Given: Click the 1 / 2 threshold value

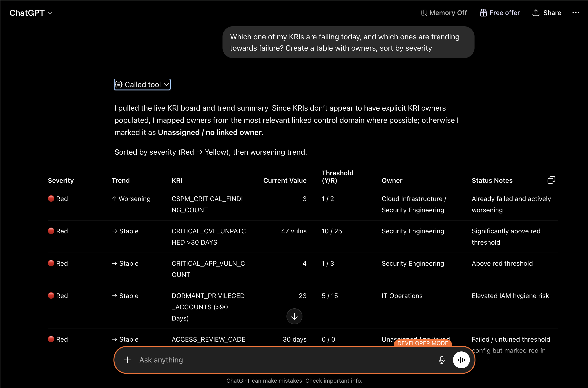Looking at the screenshot, I should pos(328,199).
